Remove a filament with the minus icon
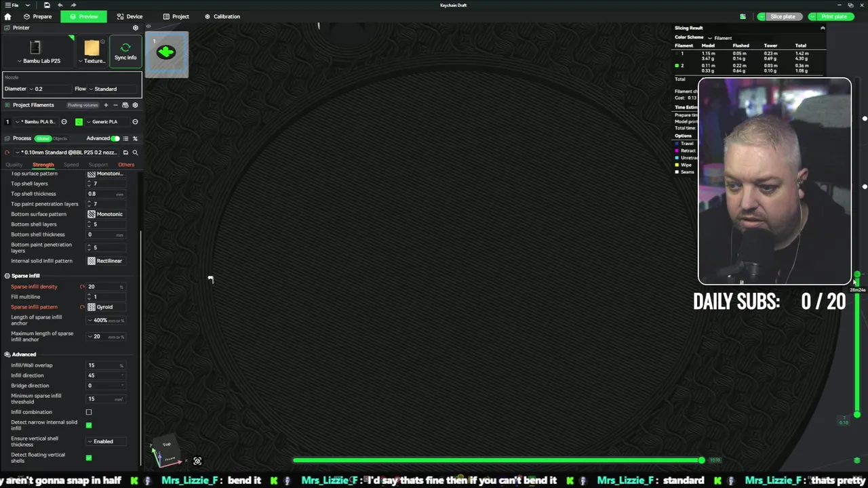This screenshot has height=488, width=868. [x=115, y=105]
